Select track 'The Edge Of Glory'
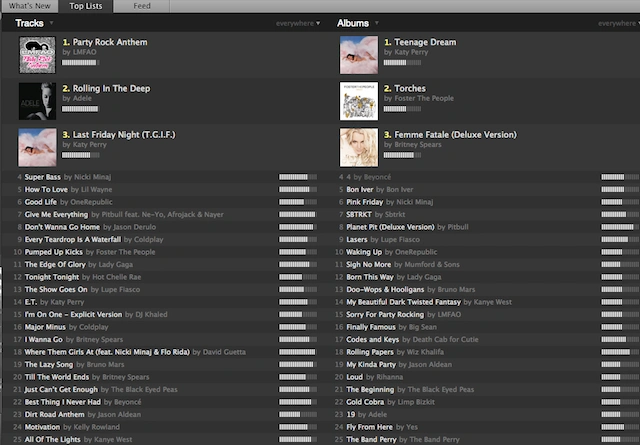The height and width of the screenshot is (445, 640). click(55, 265)
